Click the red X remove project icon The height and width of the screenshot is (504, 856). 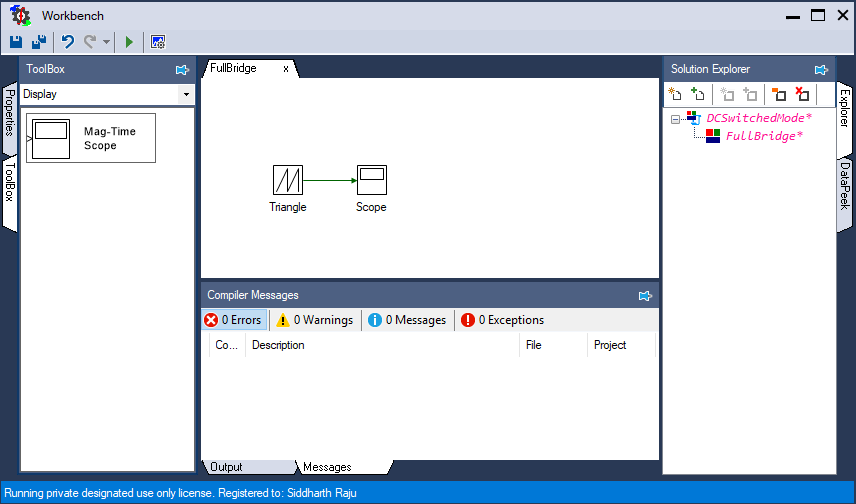pyautogui.click(x=802, y=94)
